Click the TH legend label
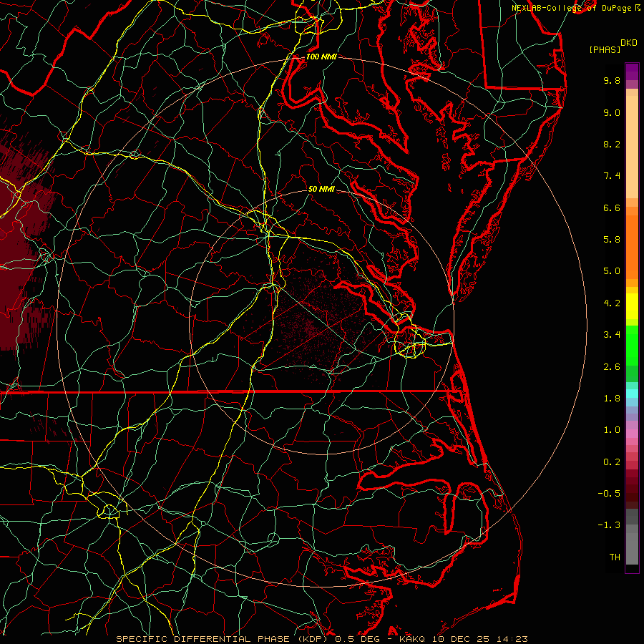 click(615, 557)
